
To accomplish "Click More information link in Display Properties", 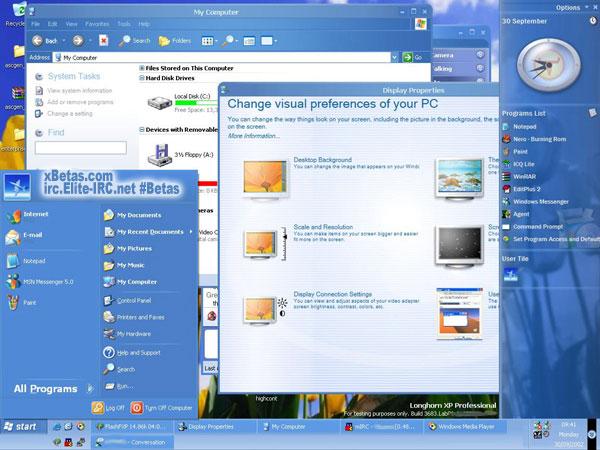I will (x=254, y=136).
